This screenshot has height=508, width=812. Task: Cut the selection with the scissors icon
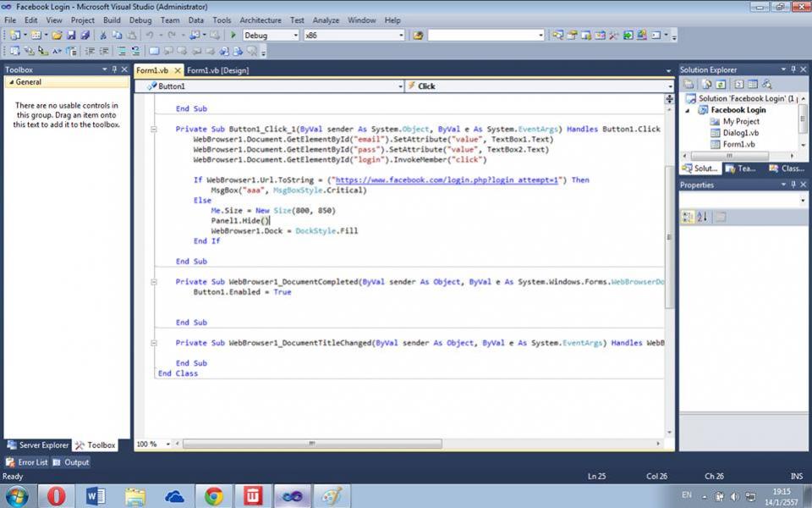coord(103,36)
